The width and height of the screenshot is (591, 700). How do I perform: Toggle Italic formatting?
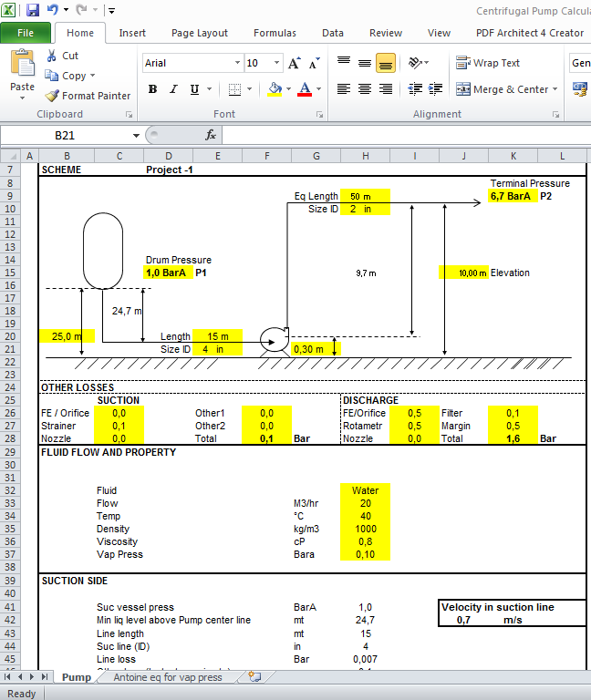(173, 89)
